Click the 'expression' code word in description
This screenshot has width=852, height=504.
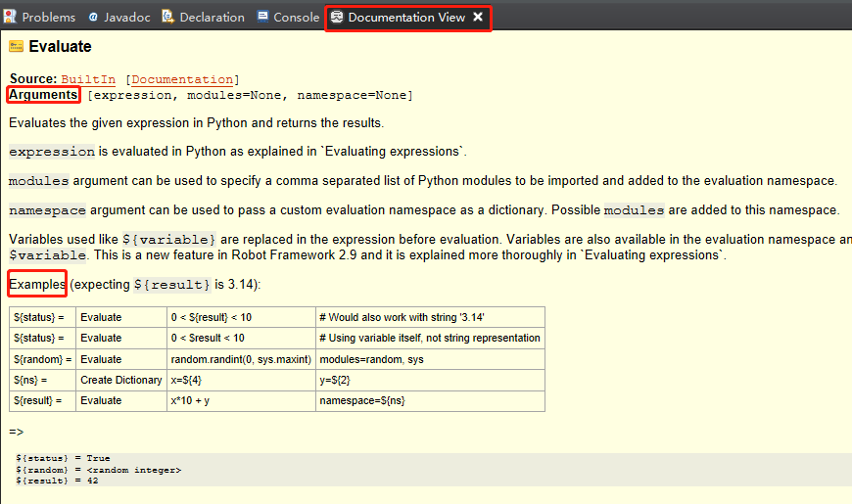(x=52, y=152)
